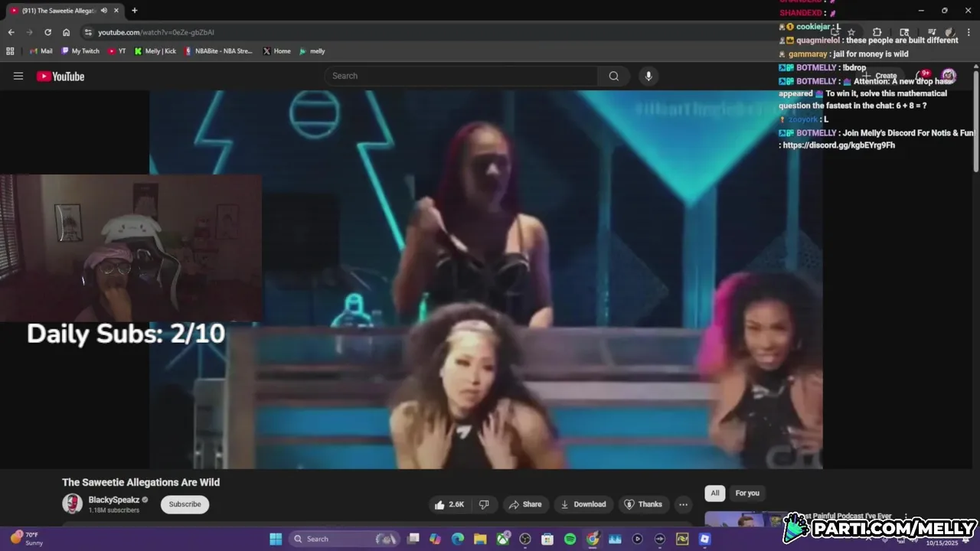
Task: Click the Windows taskbar Search box
Action: [x=343, y=539]
